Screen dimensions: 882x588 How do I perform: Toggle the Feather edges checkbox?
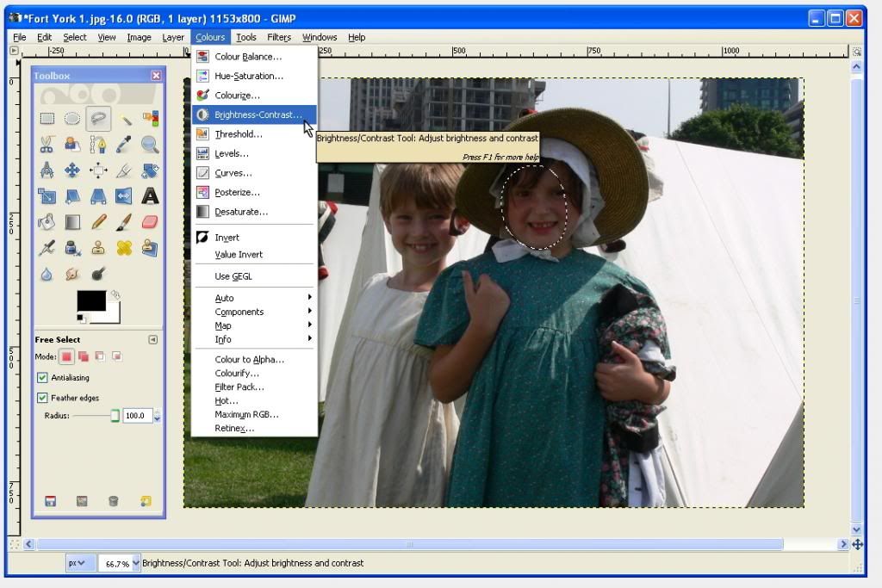click(42, 398)
